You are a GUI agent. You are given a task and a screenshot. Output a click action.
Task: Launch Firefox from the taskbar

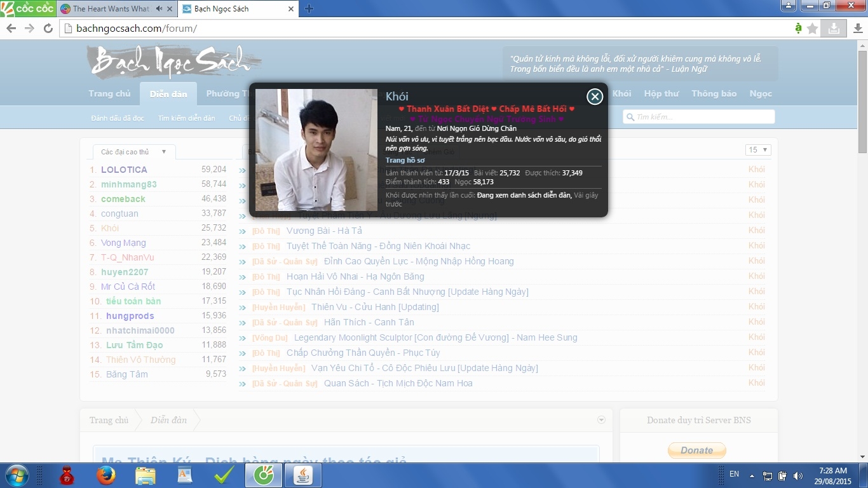pyautogui.click(x=106, y=475)
